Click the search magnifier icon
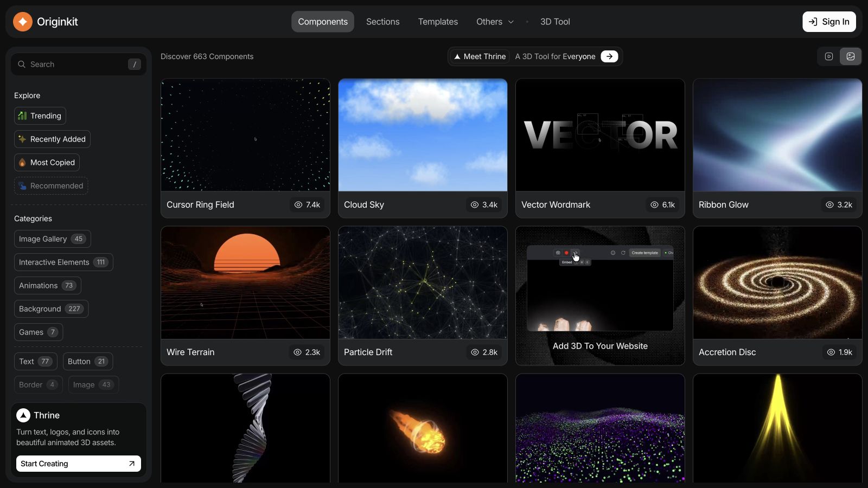This screenshot has width=868, height=488. 22,64
